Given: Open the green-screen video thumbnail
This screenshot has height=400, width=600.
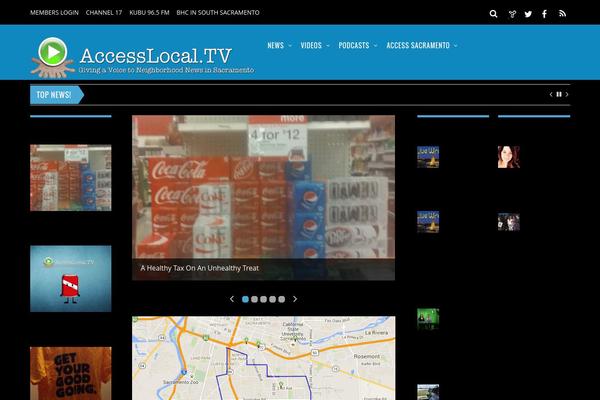Looking at the screenshot, I should point(428,319).
